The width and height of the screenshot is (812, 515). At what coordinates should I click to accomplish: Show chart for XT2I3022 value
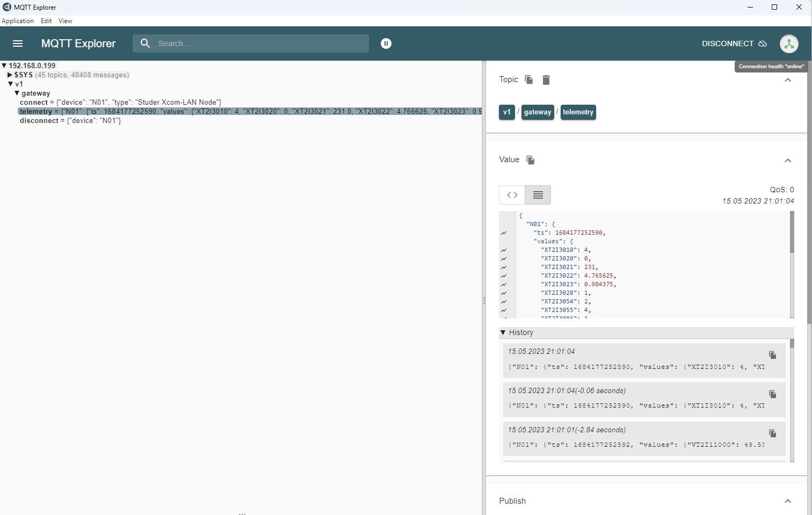pos(504,276)
